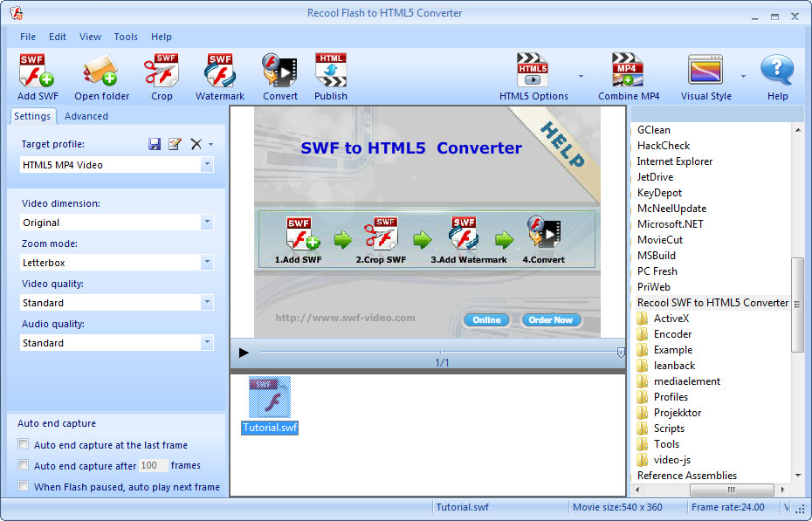The image size is (812, 521).
Task: Click the 1.Add SWF step icon in preview
Action: (x=302, y=234)
